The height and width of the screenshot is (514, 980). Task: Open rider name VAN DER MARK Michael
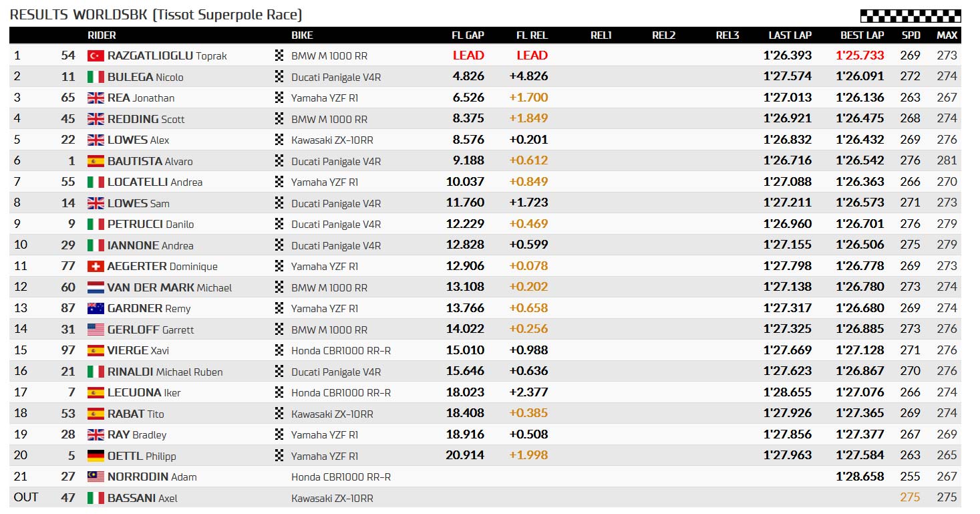(x=170, y=287)
